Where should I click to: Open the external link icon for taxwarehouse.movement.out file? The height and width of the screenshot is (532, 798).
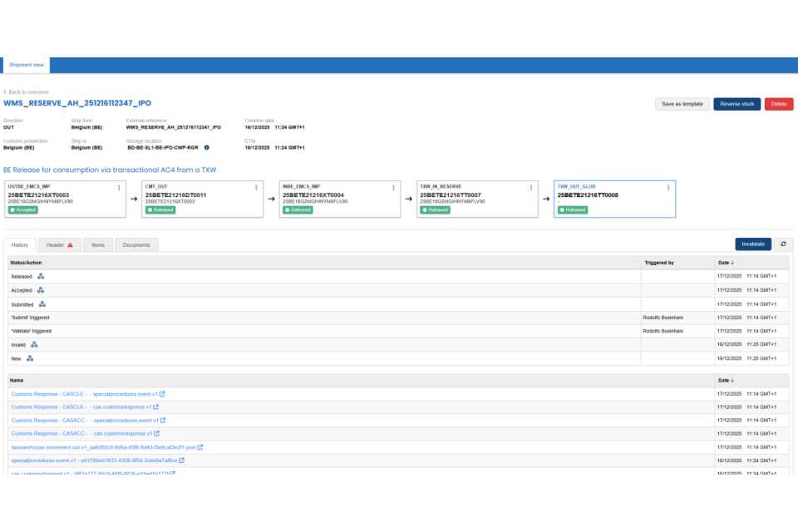click(x=200, y=446)
